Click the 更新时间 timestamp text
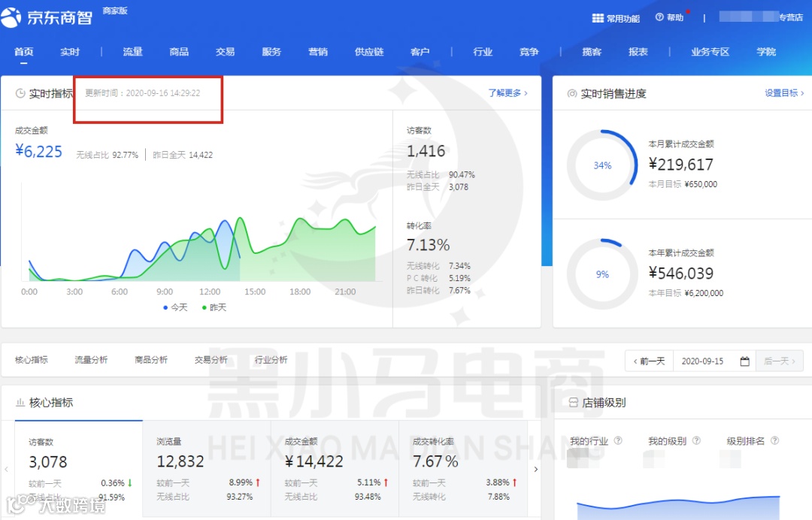This screenshot has width=812, height=520. [142, 93]
